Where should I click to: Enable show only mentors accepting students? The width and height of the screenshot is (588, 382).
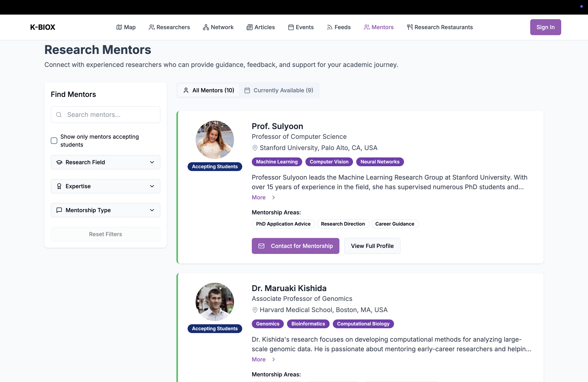(x=54, y=141)
